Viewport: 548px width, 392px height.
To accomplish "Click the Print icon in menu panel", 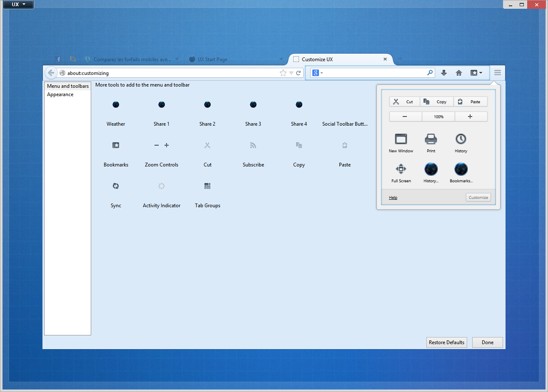I will (431, 139).
